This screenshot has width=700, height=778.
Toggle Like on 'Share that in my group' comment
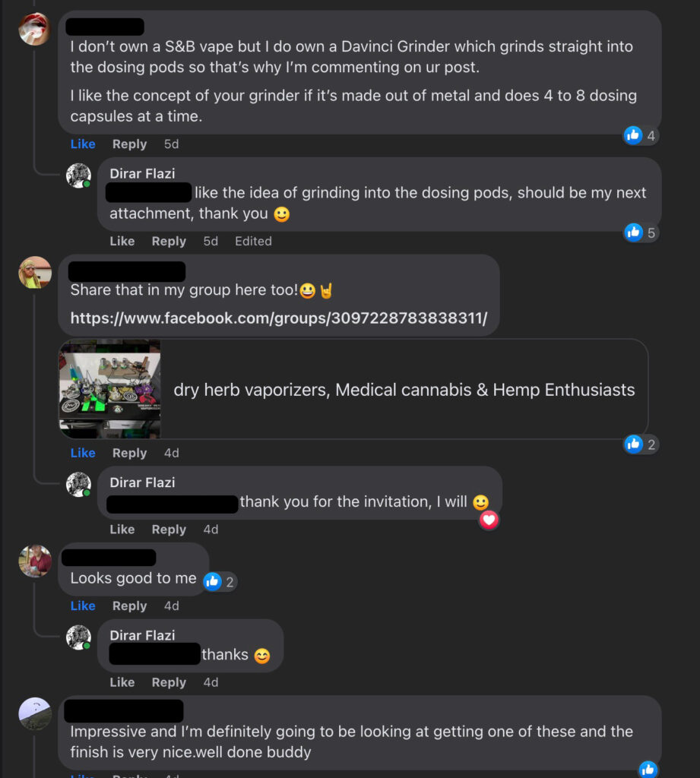pos(83,453)
